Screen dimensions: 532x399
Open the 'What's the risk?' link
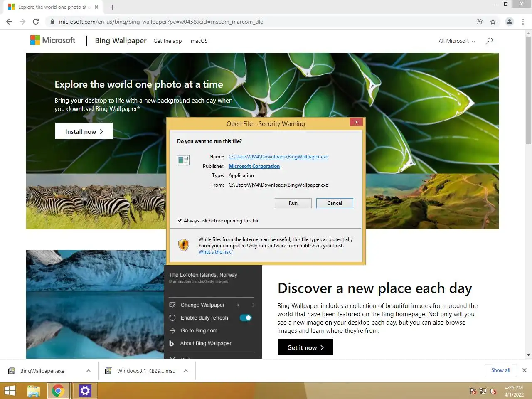[x=215, y=252]
